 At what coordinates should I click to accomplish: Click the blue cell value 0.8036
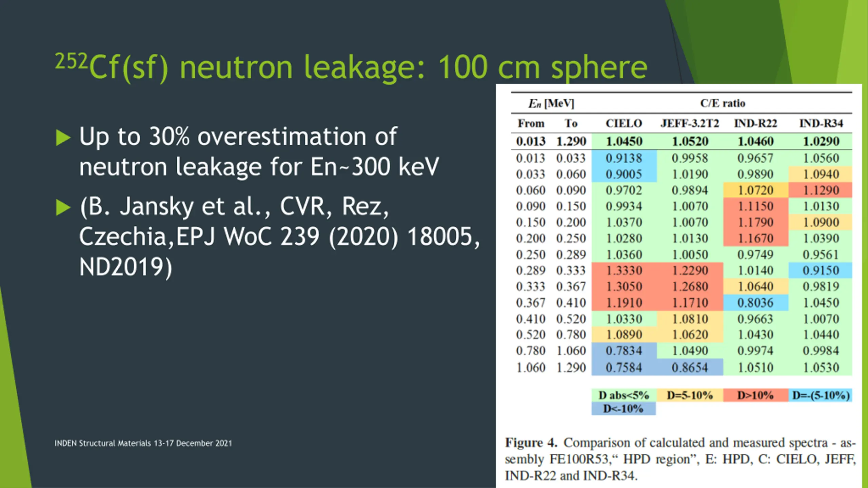756,303
